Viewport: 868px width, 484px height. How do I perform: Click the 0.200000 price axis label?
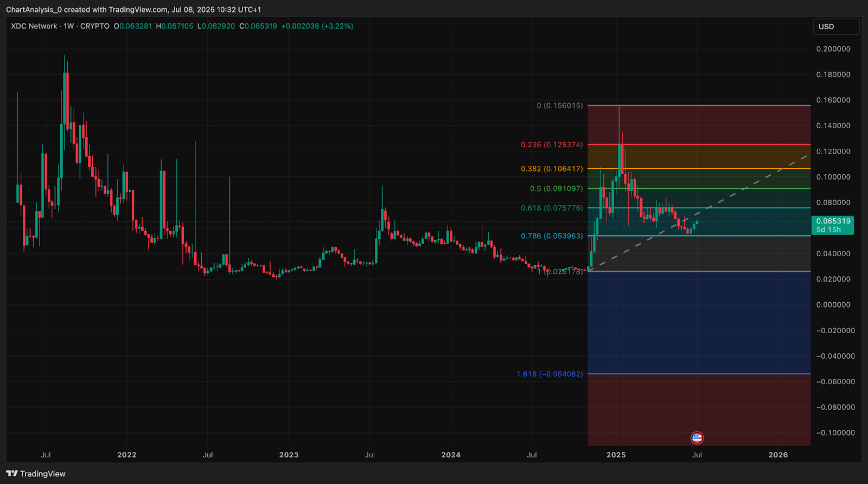coord(833,49)
